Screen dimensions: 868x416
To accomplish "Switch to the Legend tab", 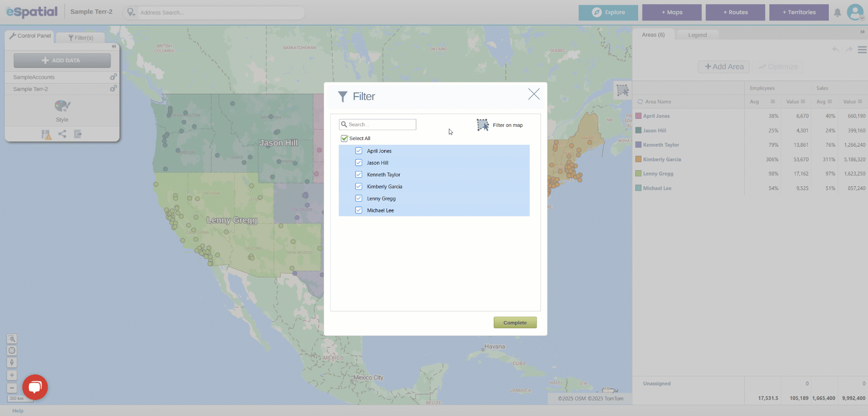I will (697, 35).
